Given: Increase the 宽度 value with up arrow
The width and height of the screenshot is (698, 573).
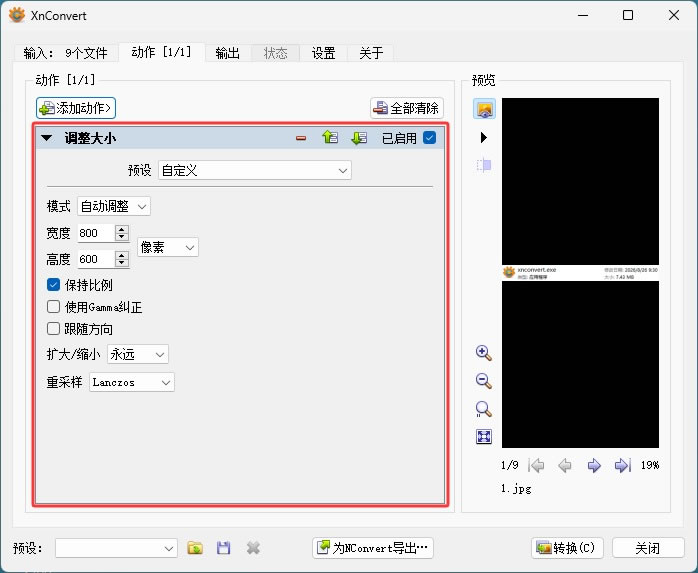Looking at the screenshot, I should (x=122, y=229).
